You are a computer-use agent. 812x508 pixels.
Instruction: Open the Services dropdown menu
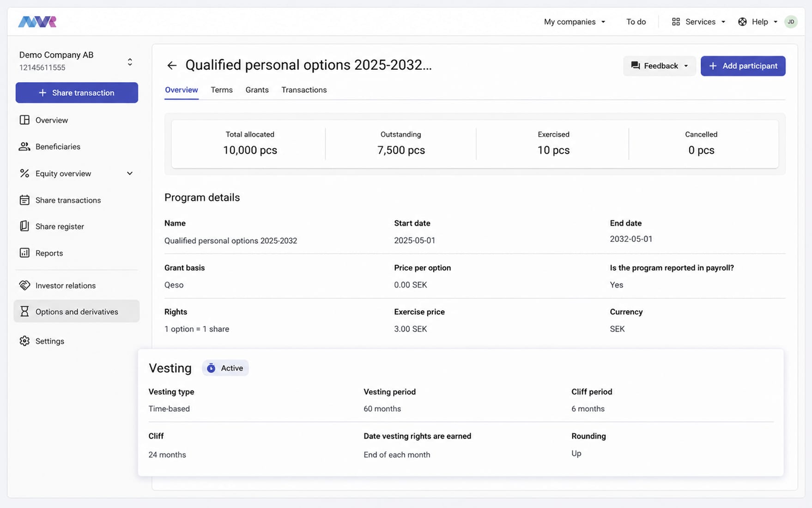click(698, 22)
